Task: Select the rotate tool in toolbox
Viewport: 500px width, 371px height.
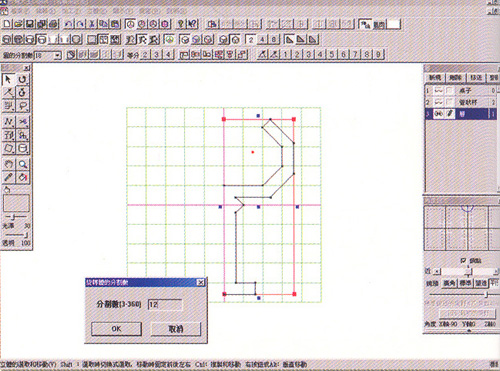Action: [x=22, y=79]
